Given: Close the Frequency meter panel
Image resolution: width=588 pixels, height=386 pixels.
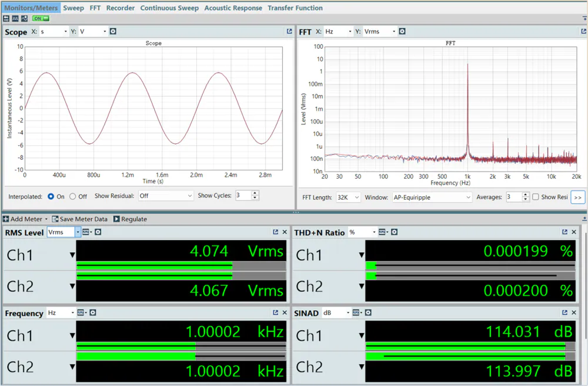Looking at the screenshot, I should (285, 313).
